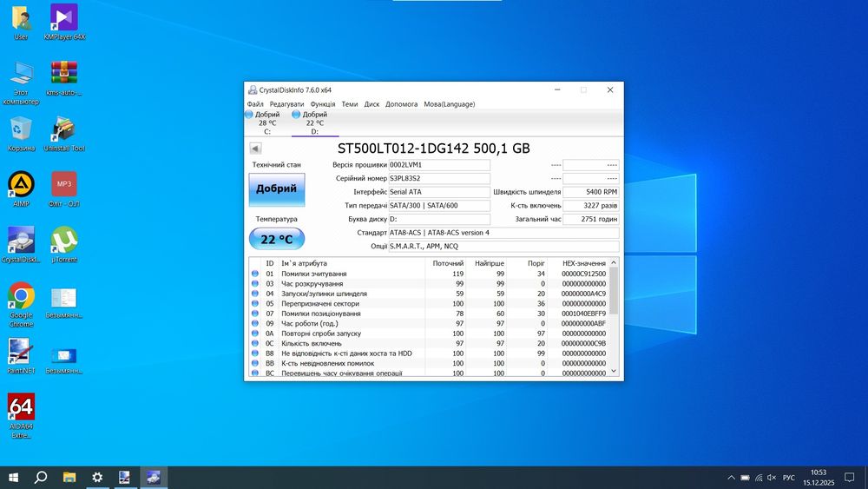Click the S.M.A.R.T., APM, NCQ options field
The image size is (868, 489).
(503, 247)
